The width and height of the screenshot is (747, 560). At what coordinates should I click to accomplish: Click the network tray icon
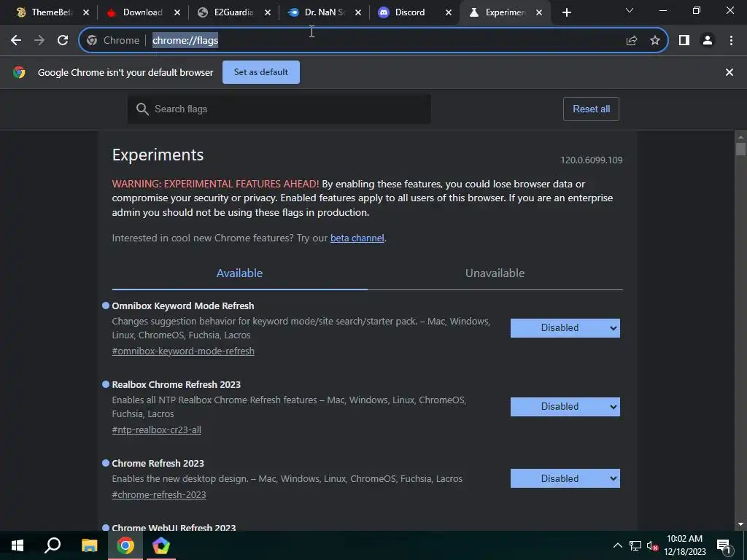[635, 545]
